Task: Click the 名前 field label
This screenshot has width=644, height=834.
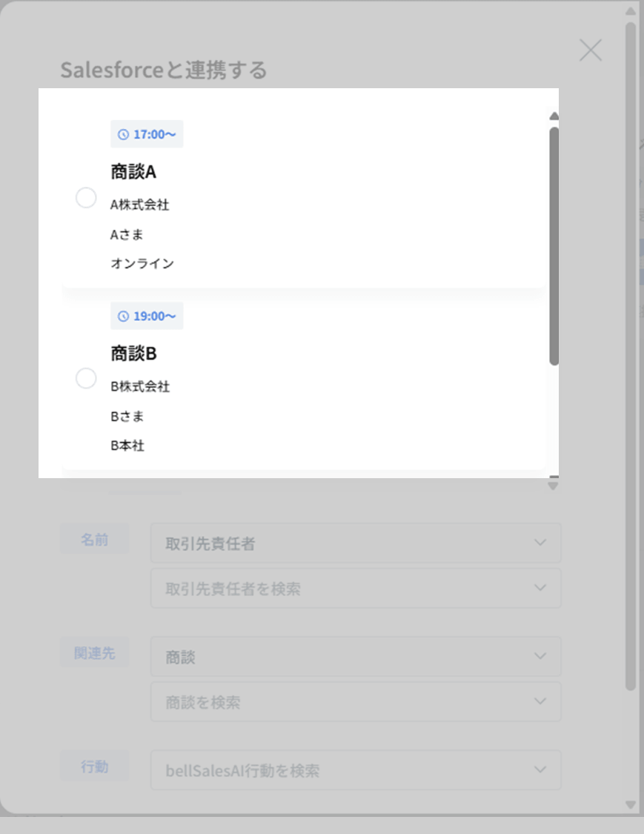Action: (x=94, y=540)
